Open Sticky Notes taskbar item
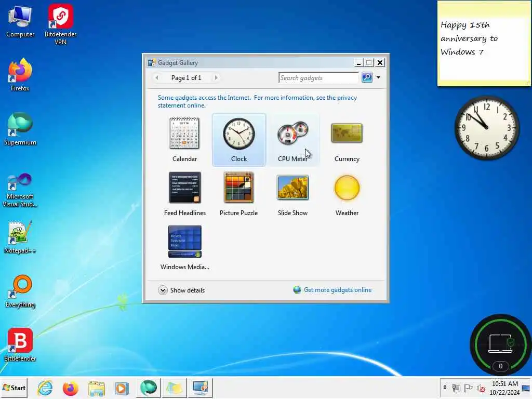The width and height of the screenshot is (532, 399). click(x=174, y=388)
